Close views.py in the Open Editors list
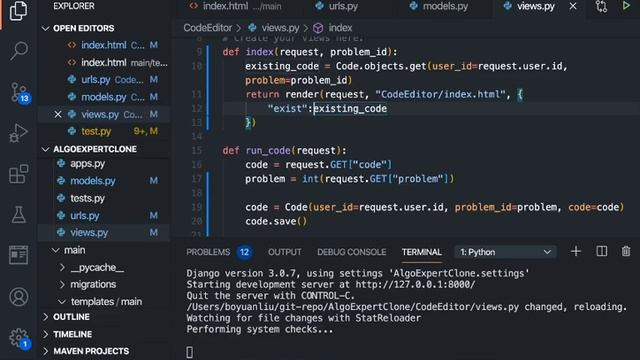 58,114
